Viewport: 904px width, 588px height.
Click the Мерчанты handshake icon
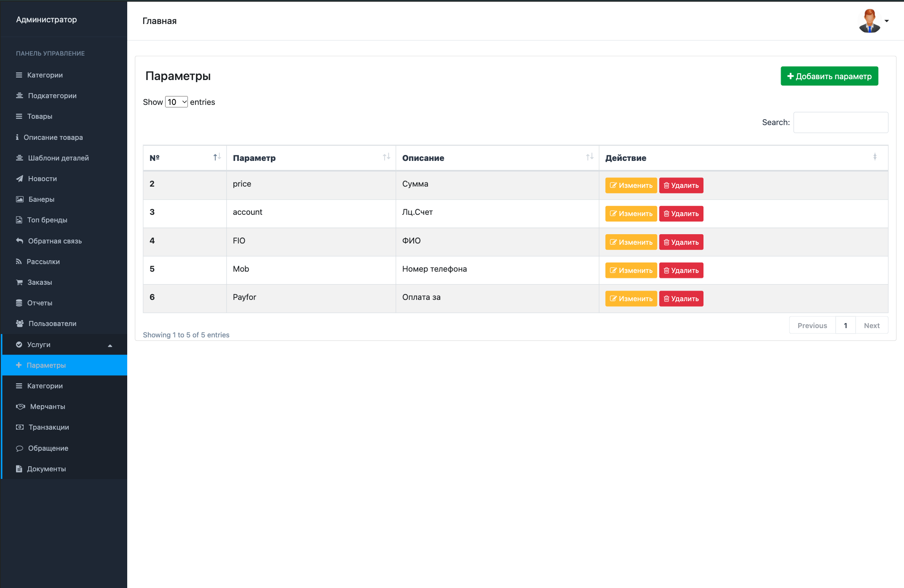pos(21,406)
